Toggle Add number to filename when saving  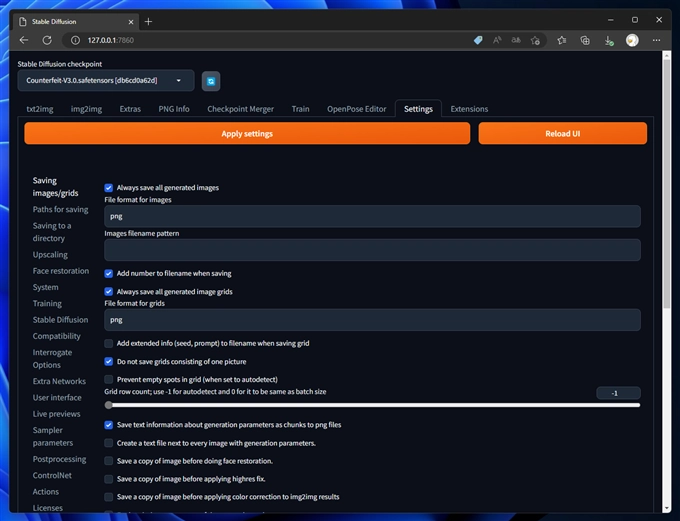pyautogui.click(x=108, y=274)
